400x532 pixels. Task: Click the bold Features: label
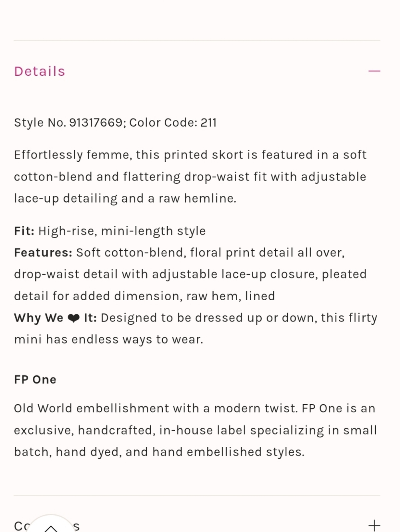tap(43, 253)
